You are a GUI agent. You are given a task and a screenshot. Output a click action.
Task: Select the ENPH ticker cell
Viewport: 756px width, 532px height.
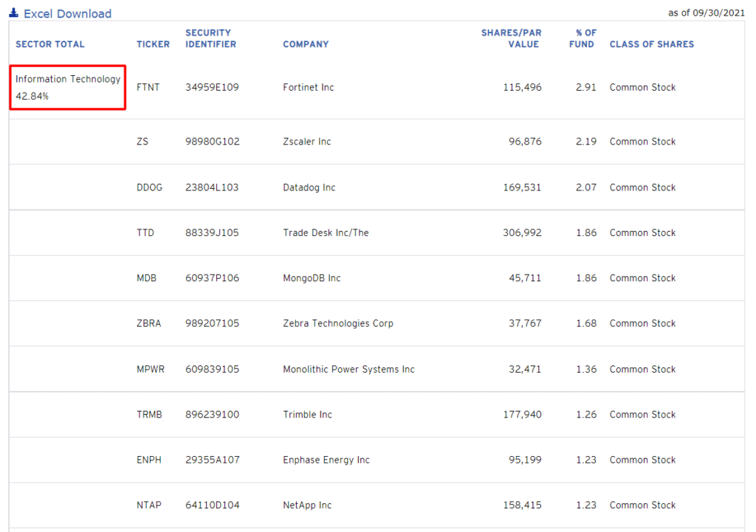148,460
